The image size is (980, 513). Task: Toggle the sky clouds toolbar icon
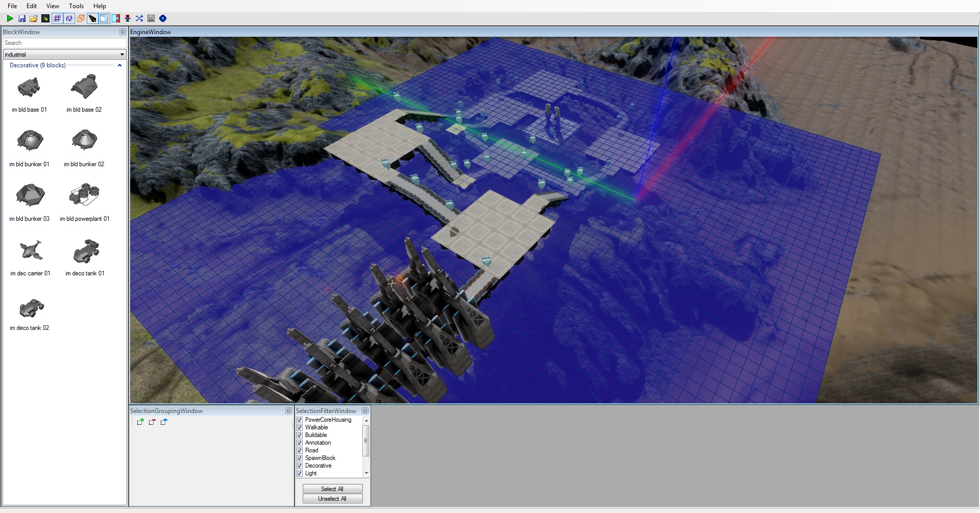coord(104,18)
